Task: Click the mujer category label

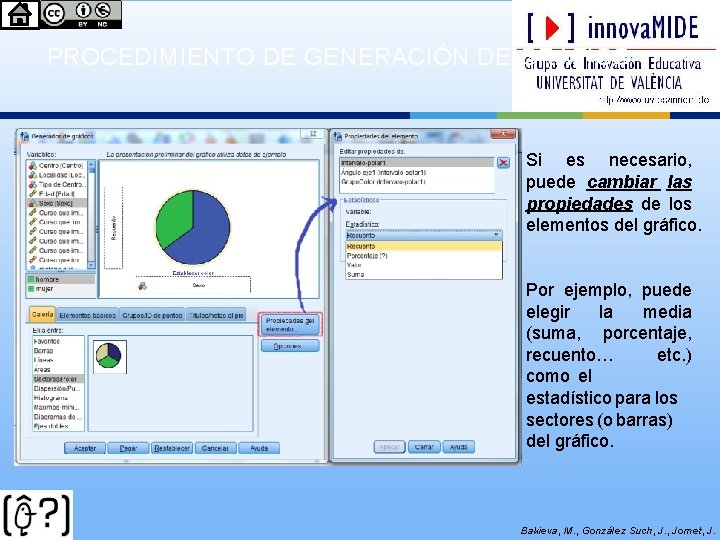Action: coord(44,289)
